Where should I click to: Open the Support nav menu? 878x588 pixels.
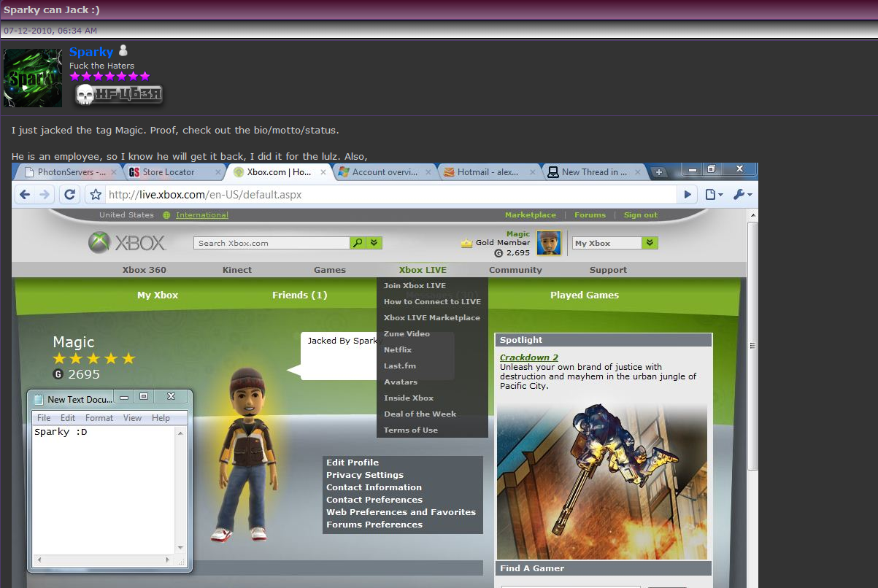click(x=608, y=270)
